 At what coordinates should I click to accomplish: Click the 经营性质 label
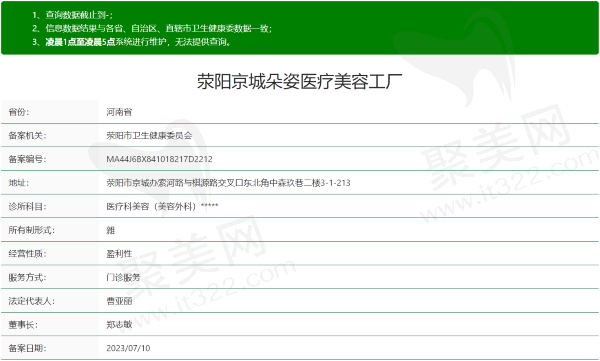coord(27,254)
